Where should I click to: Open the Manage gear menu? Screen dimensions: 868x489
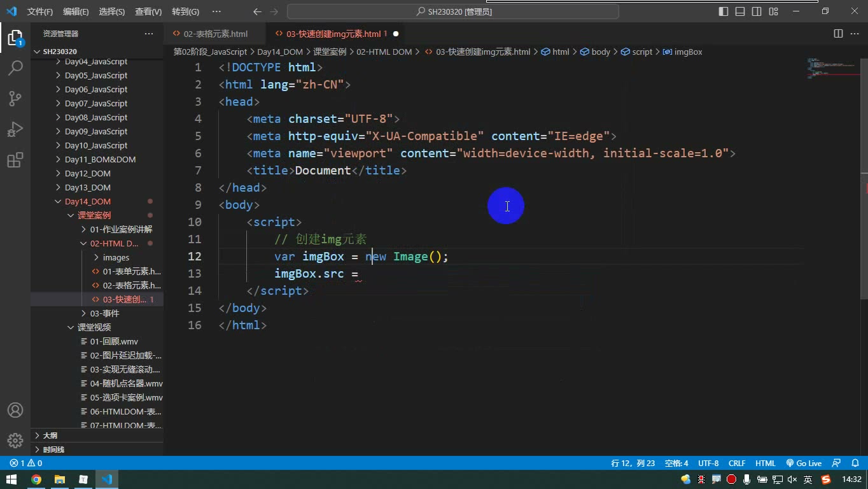(x=15, y=440)
